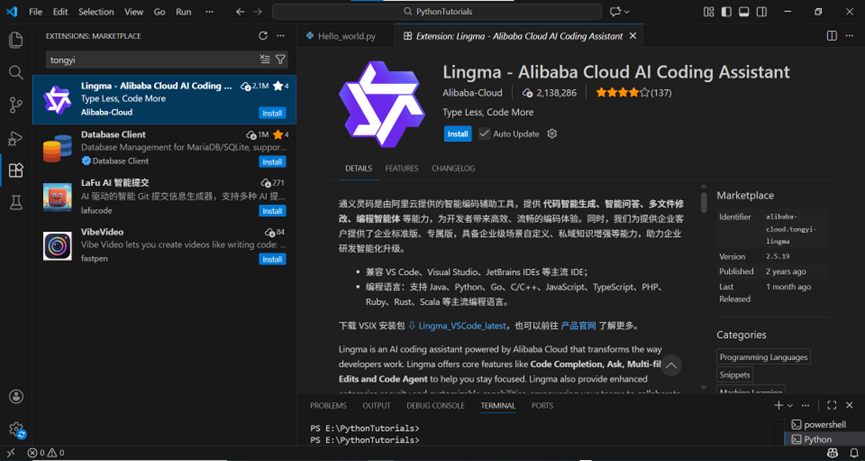Click the details page vertical scrollbar

[x=703, y=202]
